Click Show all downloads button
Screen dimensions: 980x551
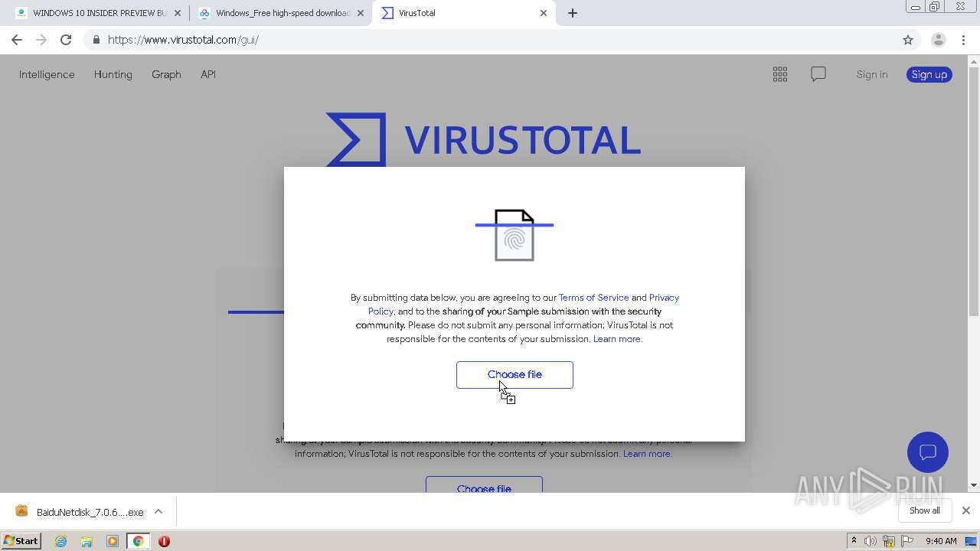(925, 510)
